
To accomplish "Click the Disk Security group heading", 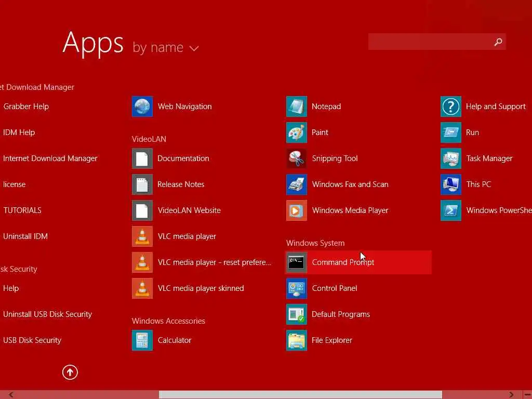I will [x=18, y=269].
